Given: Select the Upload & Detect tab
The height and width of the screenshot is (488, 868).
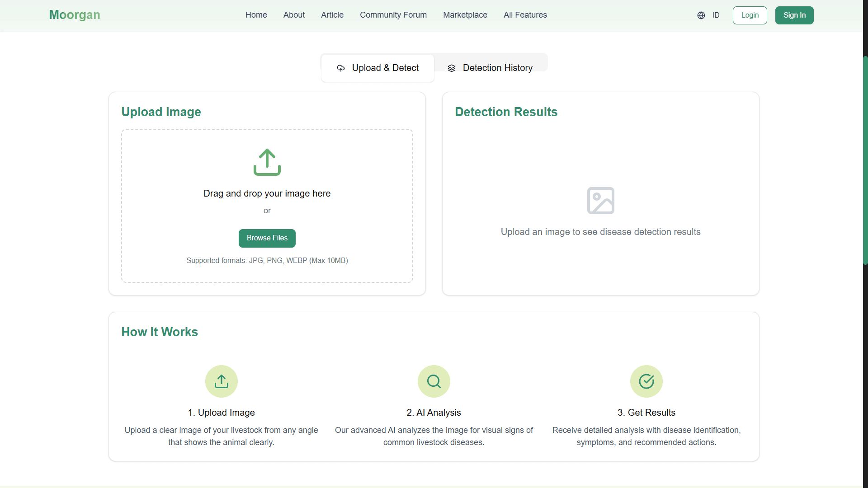Looking at the screenshot, I should pos(377,68).
